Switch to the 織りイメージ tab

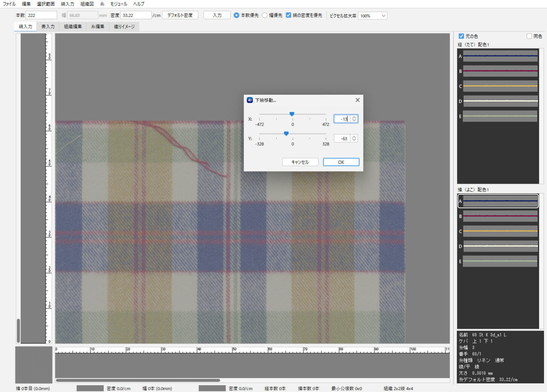124,27
